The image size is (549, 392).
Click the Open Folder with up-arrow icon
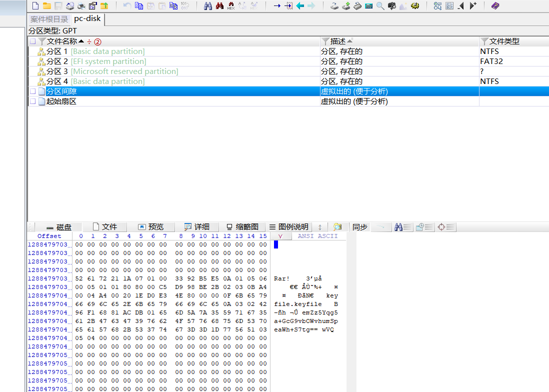pos(104,5)
